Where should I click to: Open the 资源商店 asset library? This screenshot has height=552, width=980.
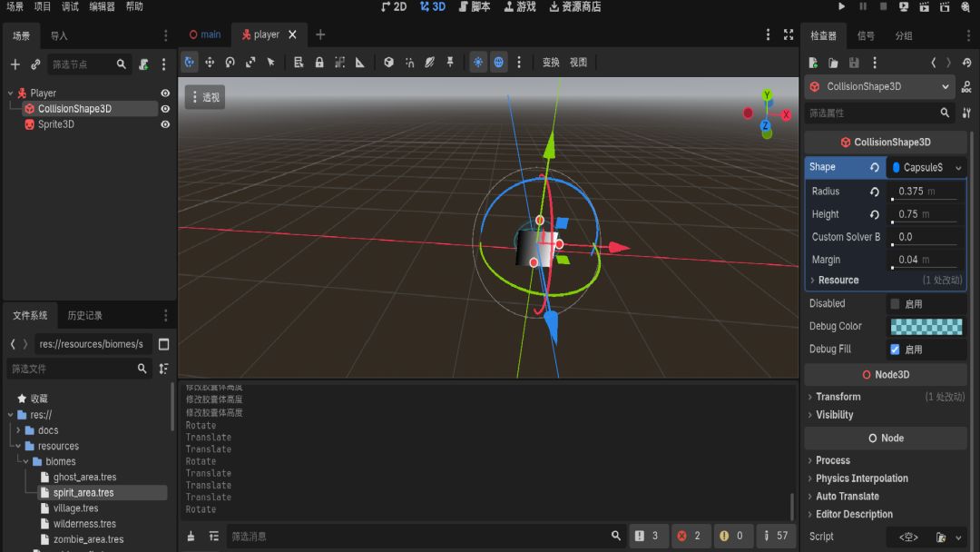575,7
